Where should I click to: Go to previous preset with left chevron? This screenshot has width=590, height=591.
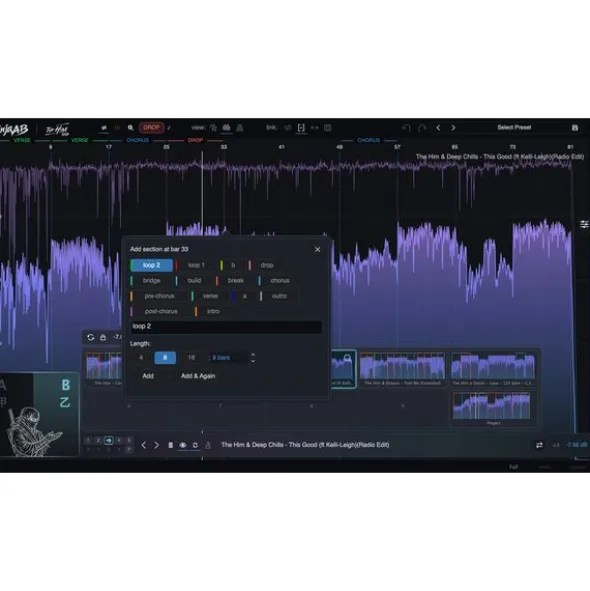coord(438,128)
